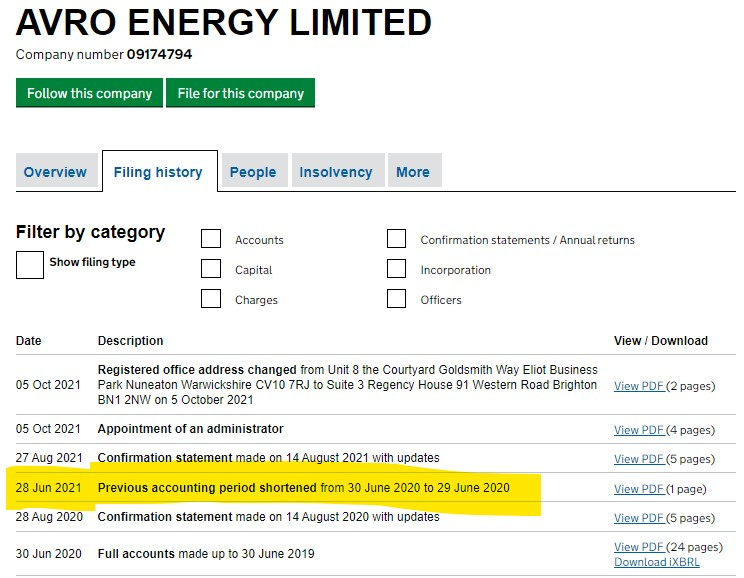View PDF for Registered office address changed
This screenshot has width=744, height=578.
point(639,386)
